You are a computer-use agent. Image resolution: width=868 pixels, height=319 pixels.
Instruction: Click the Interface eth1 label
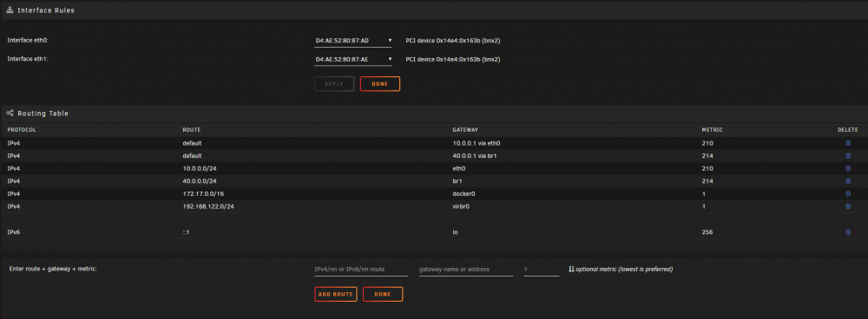pyautogui.click(x=28, y=59)
